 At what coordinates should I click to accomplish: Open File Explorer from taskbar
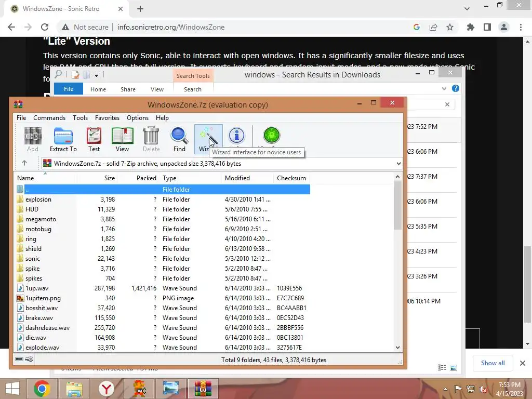pos(74,389)
